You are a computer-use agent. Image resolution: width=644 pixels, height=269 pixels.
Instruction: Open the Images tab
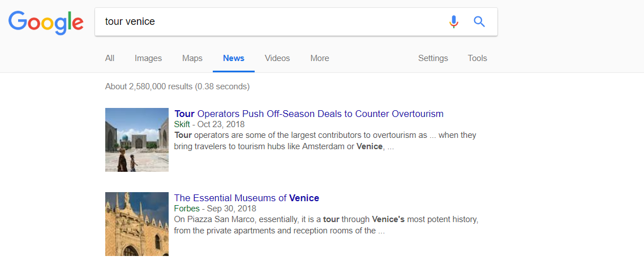click(x=148, y=58)
